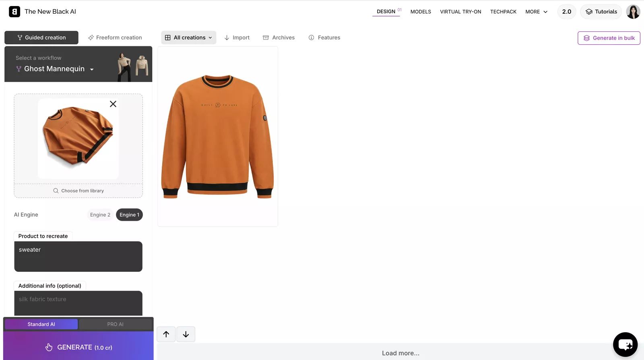Click the down arrow navigation button
Viewport: 644px width, 360px height.
click(186, 334)
